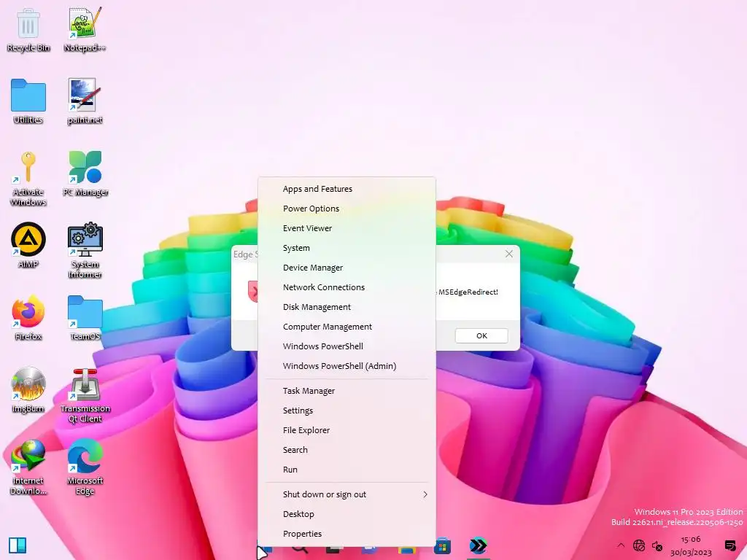The image size is (747, 560).
Task: Launch File Explorer
Action: point(347,430)
